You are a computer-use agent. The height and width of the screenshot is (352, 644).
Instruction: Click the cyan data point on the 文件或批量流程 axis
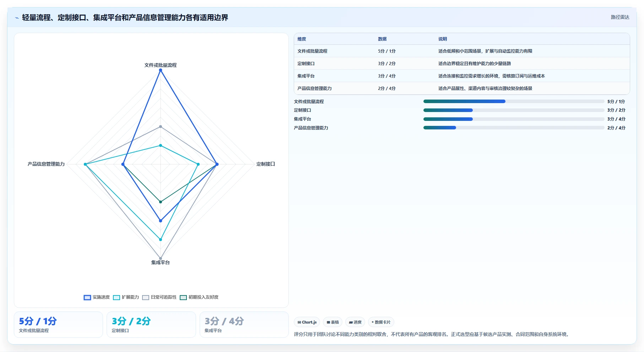161,145
